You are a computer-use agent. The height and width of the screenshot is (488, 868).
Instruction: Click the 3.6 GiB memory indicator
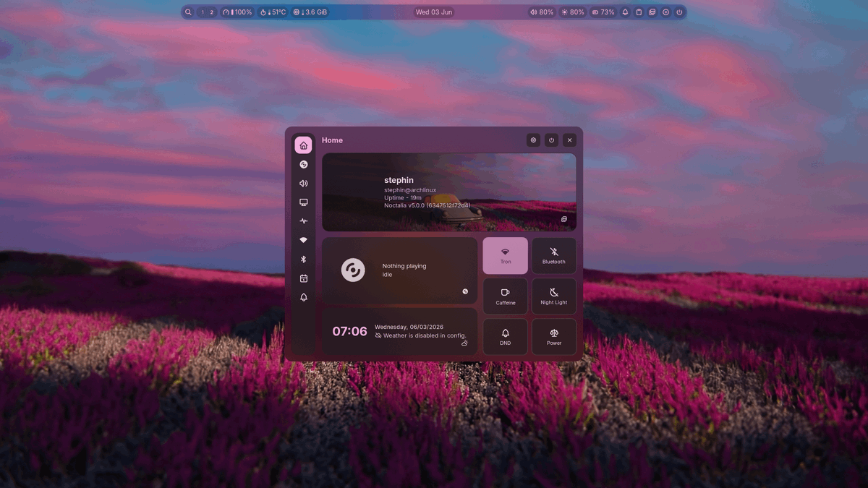click(x=310, y=12)
